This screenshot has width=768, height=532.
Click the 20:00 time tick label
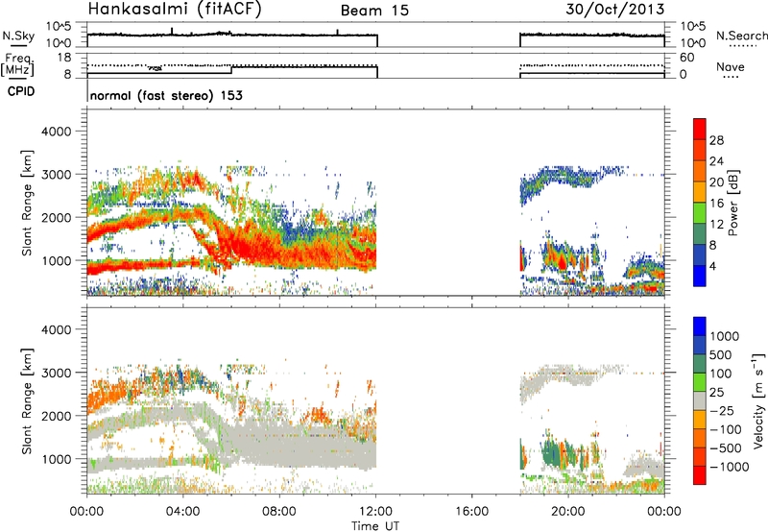click(567, 512)
